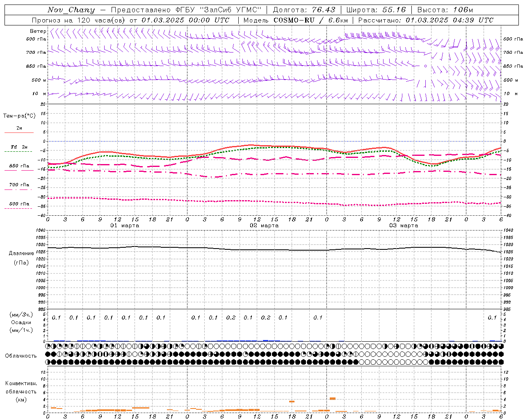Click the "Долгота: 76.43" longitude value
Viewport: 525px width, 420px height.
[304, 10]
